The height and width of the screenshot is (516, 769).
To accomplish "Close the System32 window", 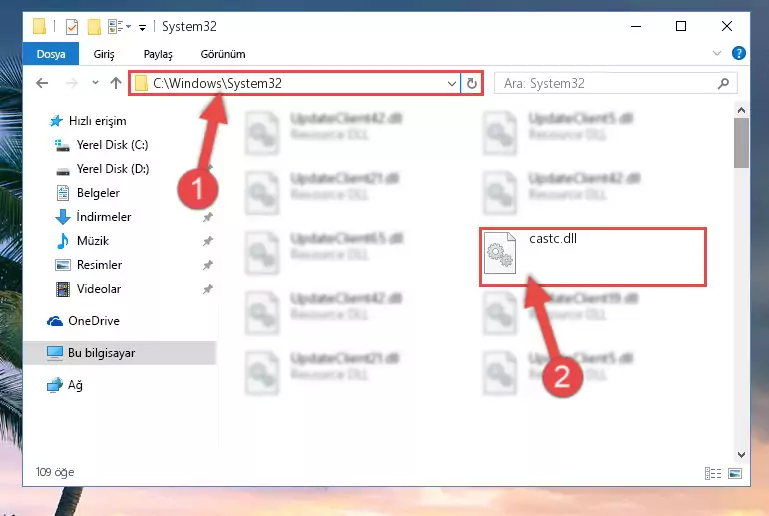I will (727, 26).
